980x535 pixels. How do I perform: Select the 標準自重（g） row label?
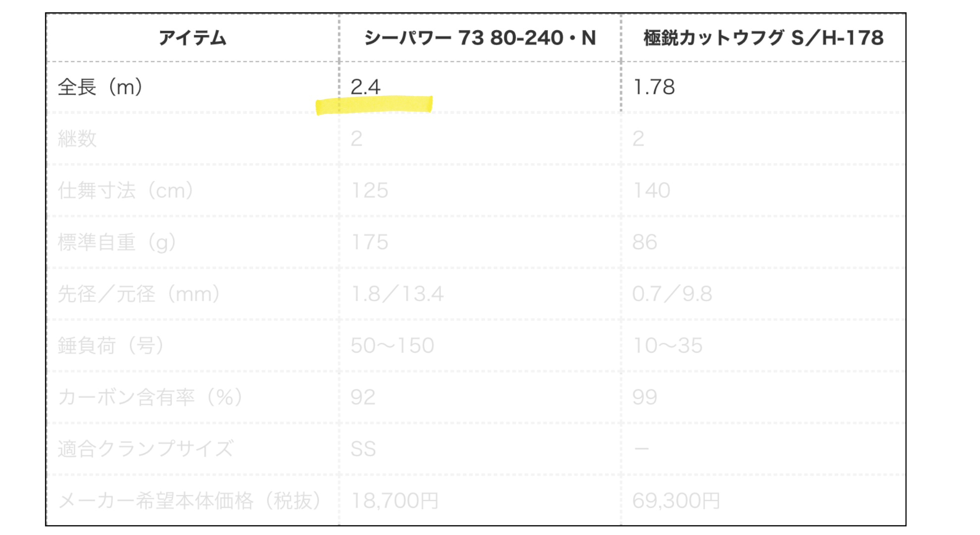117,242
